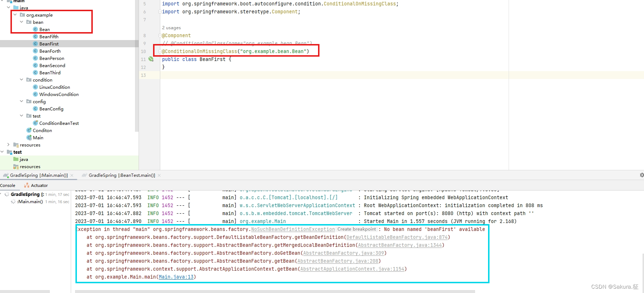
Task: Open DefaultListableBeanFactory.java:874 link
Action: (397, 237)
